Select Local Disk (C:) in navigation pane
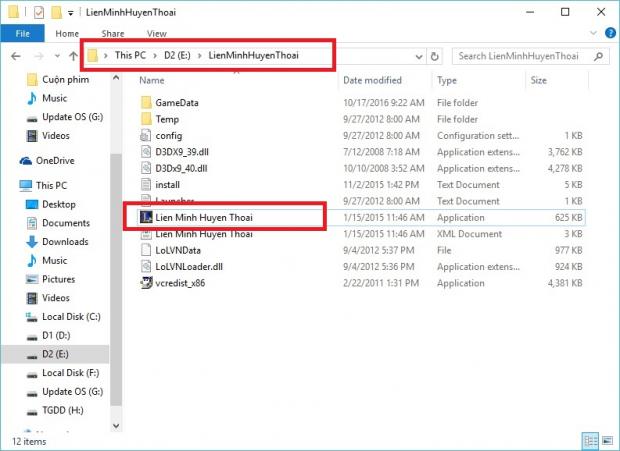 (71, 317)
